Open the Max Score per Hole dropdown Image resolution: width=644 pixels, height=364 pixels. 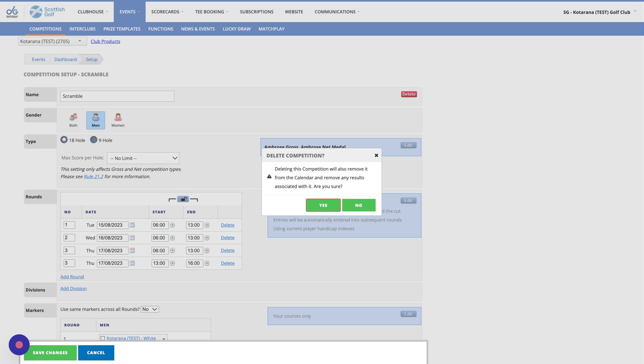coord(143,158)
